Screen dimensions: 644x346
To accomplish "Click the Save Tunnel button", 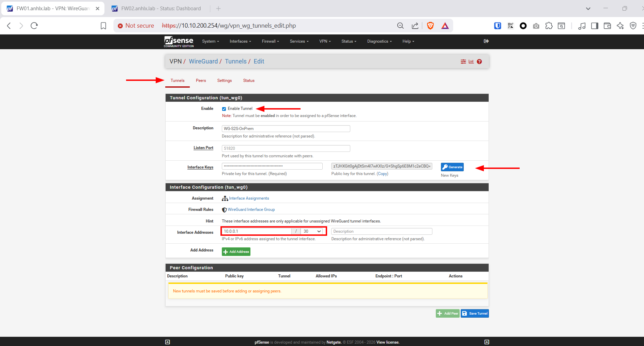I will click(x=475, y=314).
